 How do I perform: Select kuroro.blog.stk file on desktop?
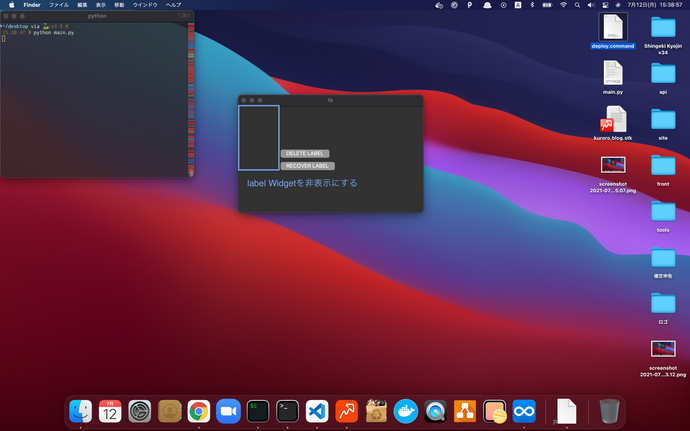613,123
